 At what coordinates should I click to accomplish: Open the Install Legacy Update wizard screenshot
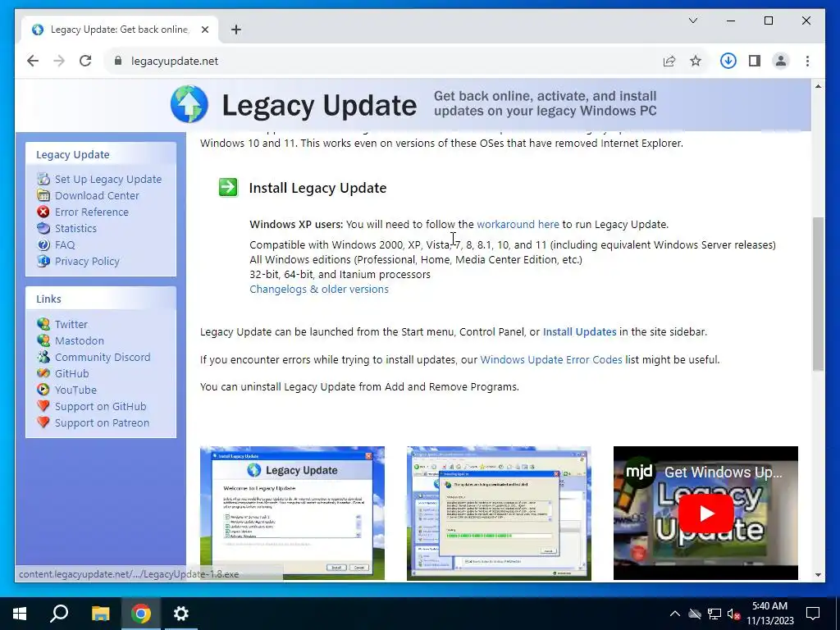pos(293,513)
